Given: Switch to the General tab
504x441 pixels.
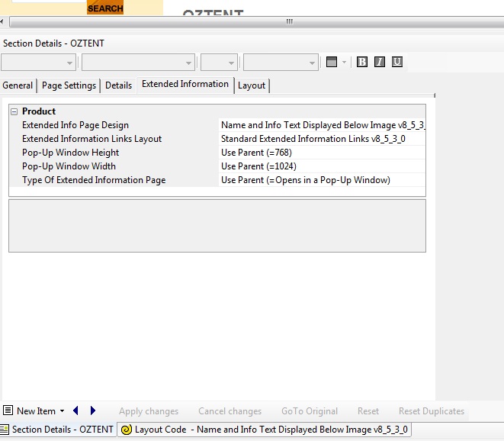Looking at the screenshot, I should pyautogui.click(x=18, y=85).
